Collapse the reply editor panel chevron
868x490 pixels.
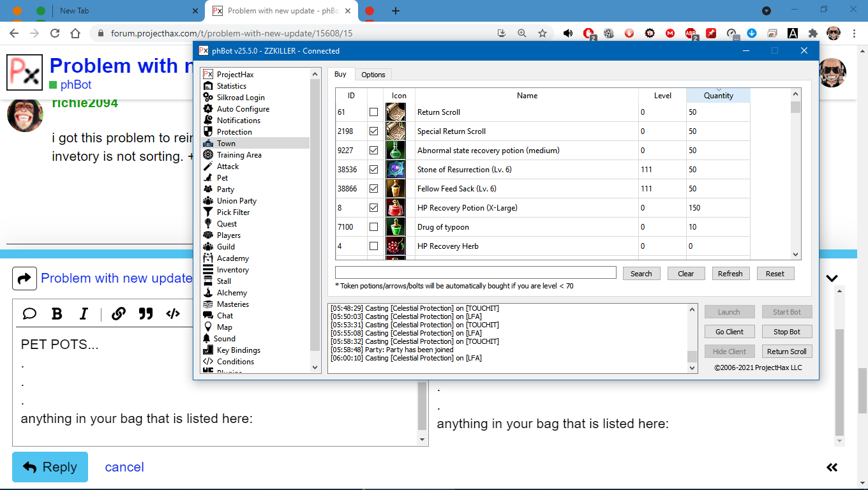832,278
